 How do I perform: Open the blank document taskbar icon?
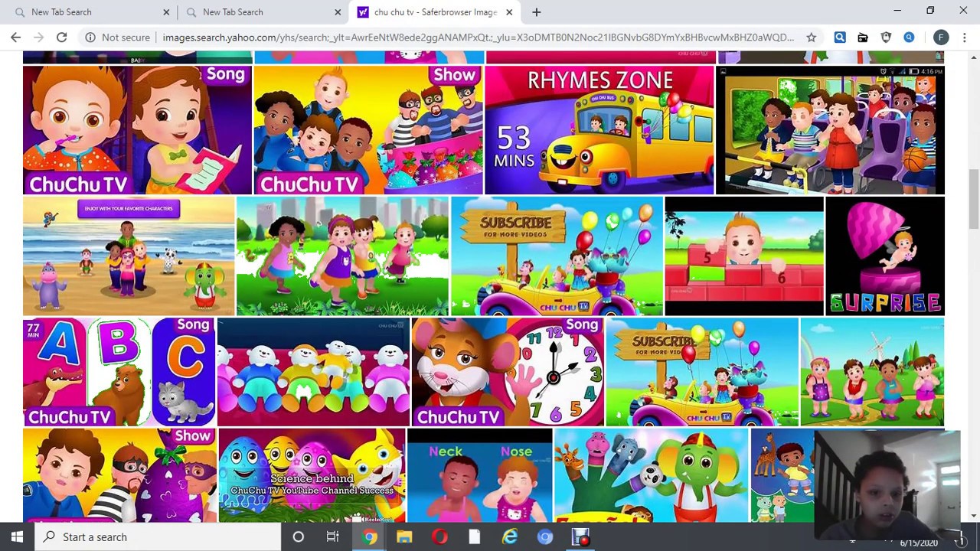475,537
